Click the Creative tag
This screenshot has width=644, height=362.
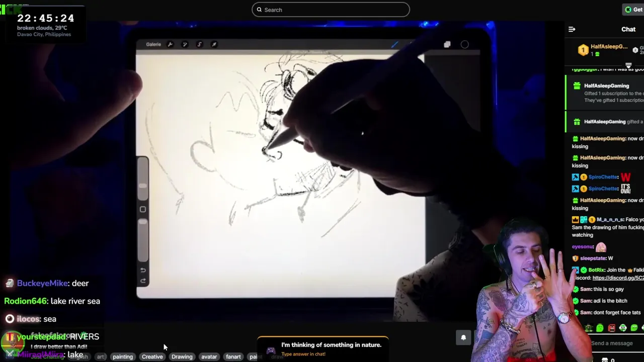[x=152, y=357]
